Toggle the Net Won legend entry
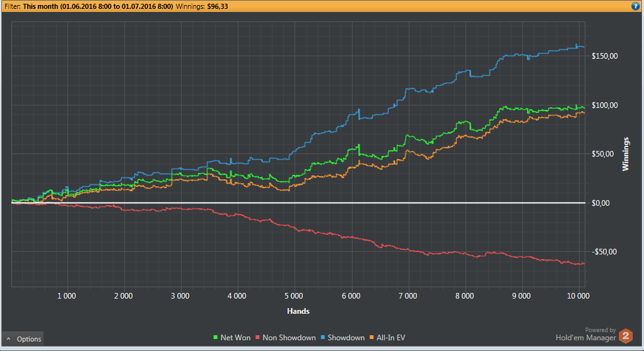644x351 pixels. pos(231,338)
